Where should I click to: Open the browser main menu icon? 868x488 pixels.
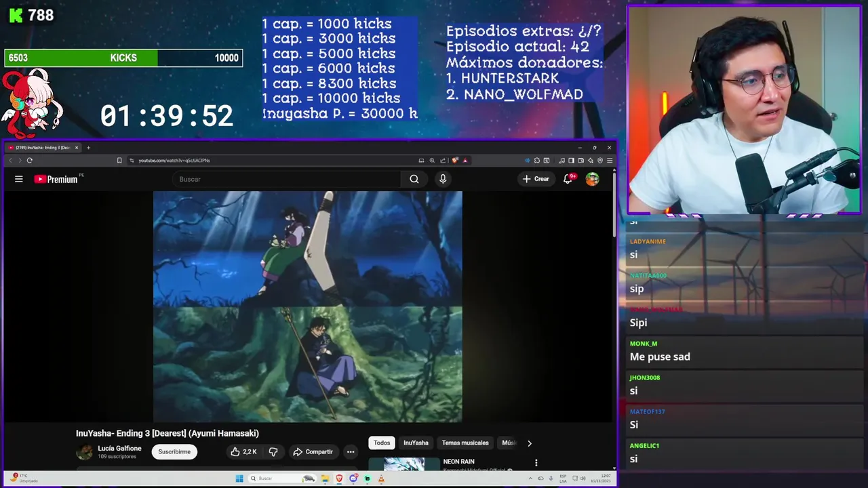click(x=610, y=161)
